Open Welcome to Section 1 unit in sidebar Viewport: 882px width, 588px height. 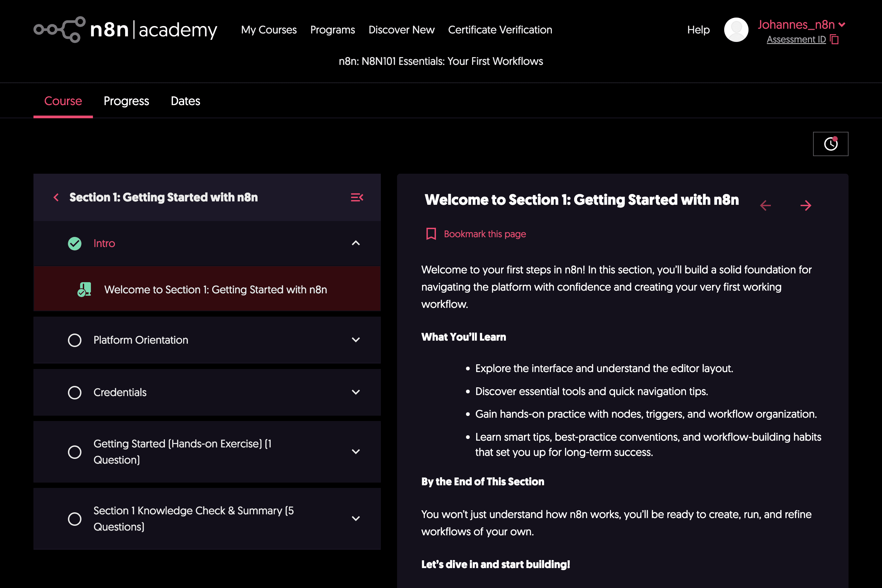click(x=207, y=289)
